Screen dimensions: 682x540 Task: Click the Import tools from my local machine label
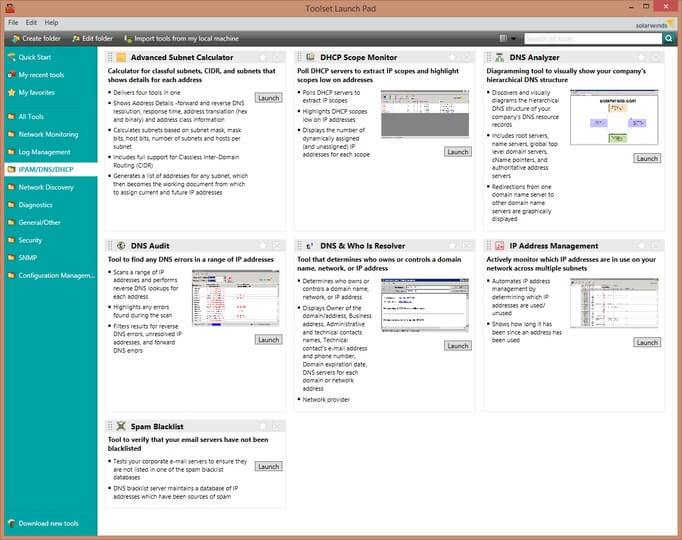pyautogui.click(x=187, y=39)
